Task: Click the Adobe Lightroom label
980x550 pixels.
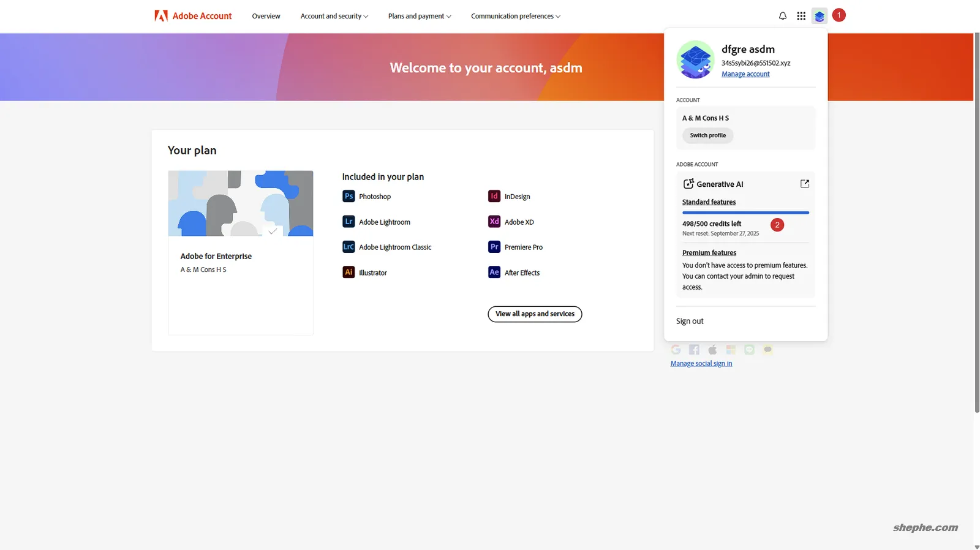Action: (x=385, y=222)
